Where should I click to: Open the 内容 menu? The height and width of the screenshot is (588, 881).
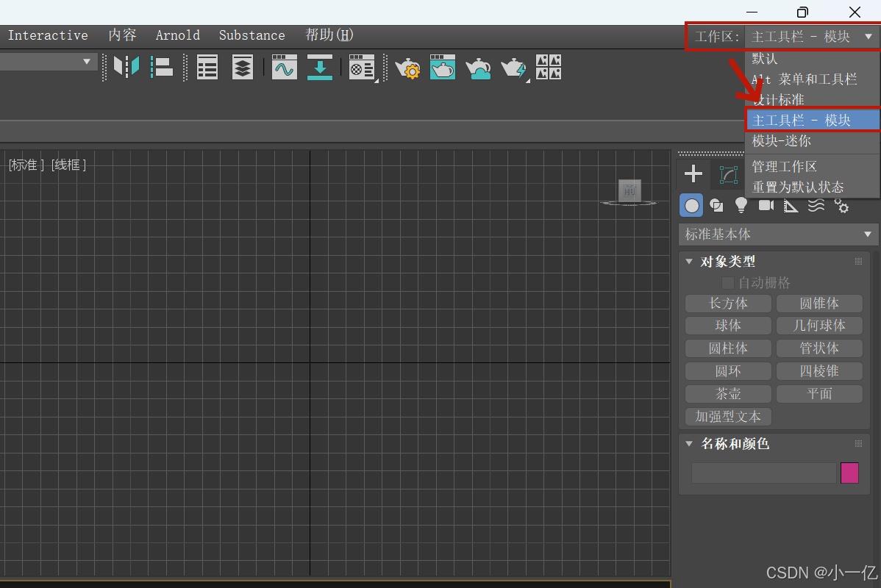pos(123,35)
